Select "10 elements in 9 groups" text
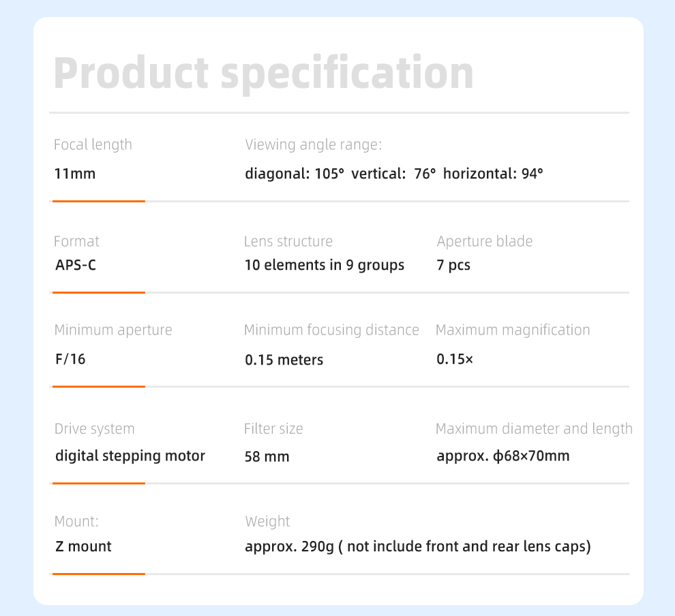The image size is (675, 616). [325, 265]
